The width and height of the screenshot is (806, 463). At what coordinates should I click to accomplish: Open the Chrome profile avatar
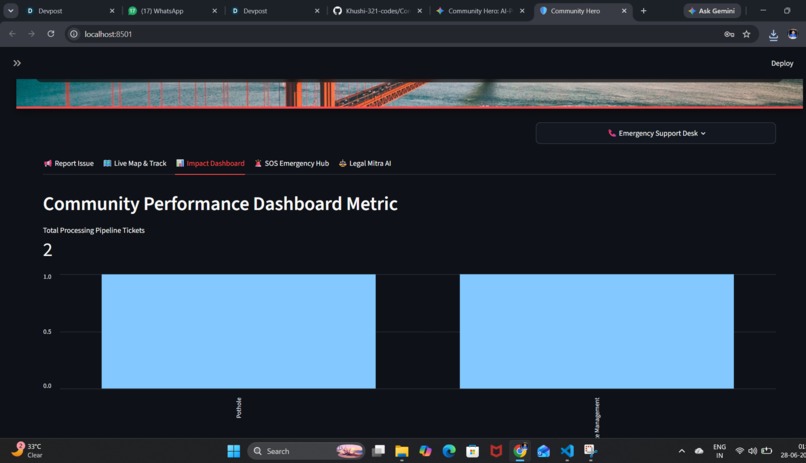tap(793, 34)
